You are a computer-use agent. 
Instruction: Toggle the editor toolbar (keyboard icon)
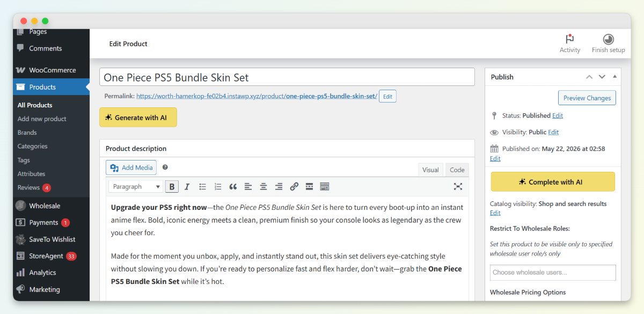click(x=325, y=187)
